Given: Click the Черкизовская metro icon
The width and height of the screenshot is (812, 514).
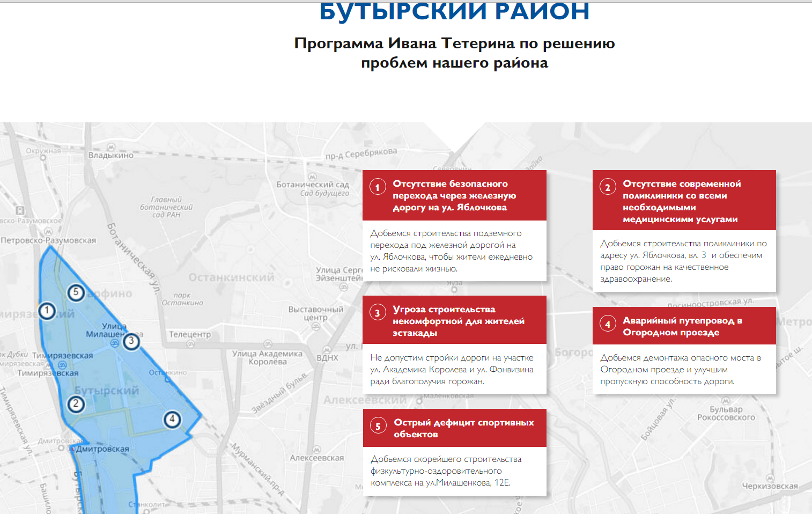Looking at the screenshot, I should (770, 478).
